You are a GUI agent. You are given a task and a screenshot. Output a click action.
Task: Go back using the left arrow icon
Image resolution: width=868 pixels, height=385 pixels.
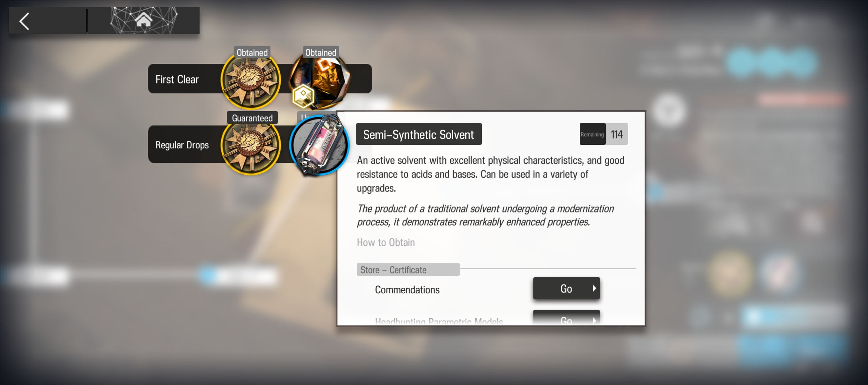24,21
